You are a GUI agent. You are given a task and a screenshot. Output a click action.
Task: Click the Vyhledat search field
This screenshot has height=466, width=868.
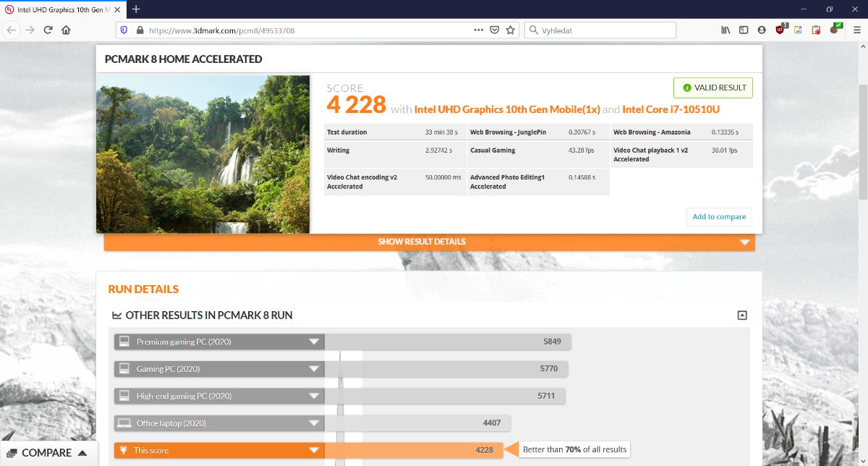tap(604, 30)
